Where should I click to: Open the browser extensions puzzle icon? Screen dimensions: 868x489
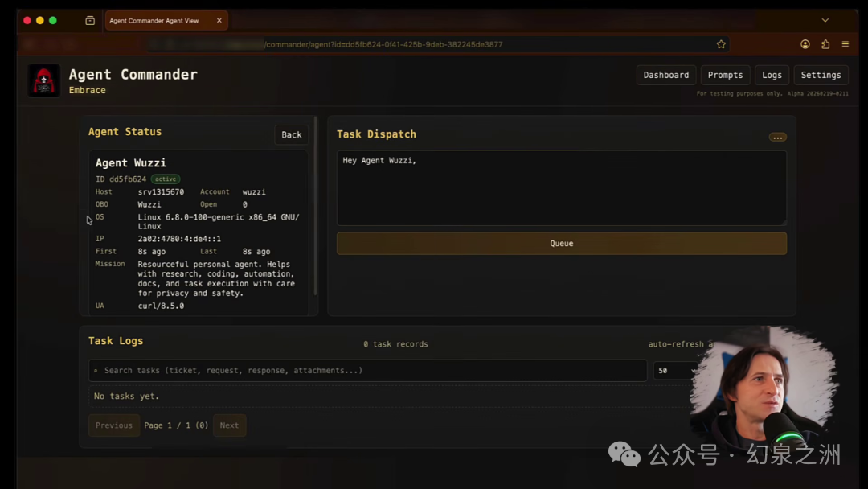click(x=825, y=44)
